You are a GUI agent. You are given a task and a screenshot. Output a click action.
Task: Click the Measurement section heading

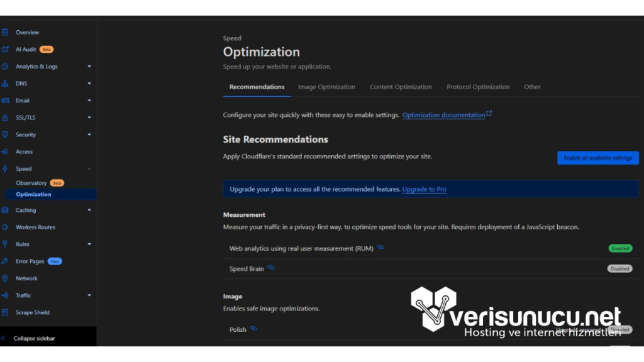click(244, 215)
